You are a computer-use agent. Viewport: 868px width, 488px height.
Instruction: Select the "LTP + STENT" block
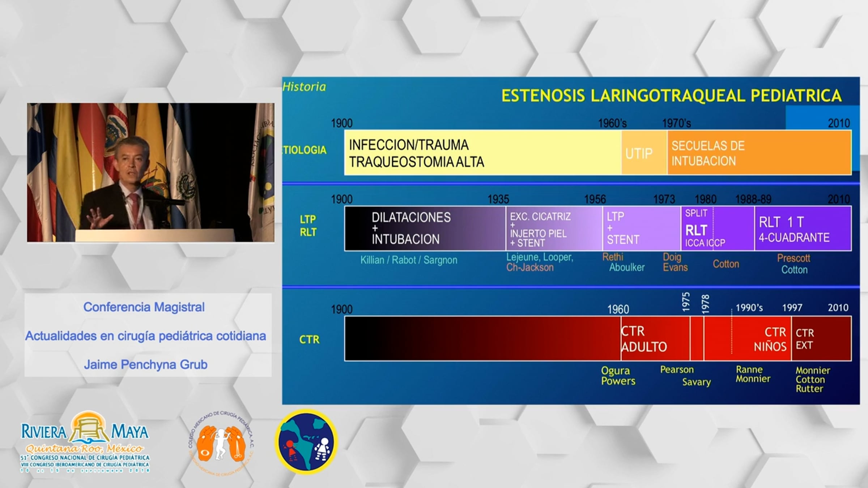(x=642, y=228)
